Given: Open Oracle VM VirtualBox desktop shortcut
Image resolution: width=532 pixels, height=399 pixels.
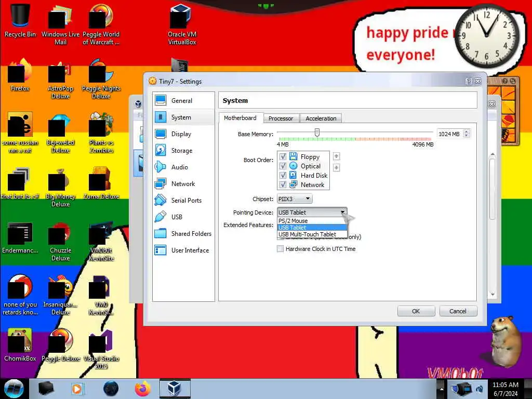Looking at the screenshot, I should [182, 24].
